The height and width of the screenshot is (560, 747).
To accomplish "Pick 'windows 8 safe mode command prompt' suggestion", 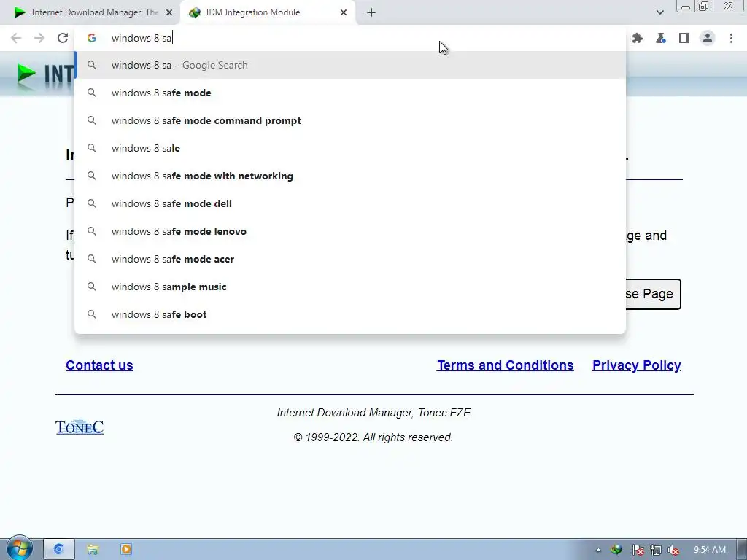I will (350, 120).
